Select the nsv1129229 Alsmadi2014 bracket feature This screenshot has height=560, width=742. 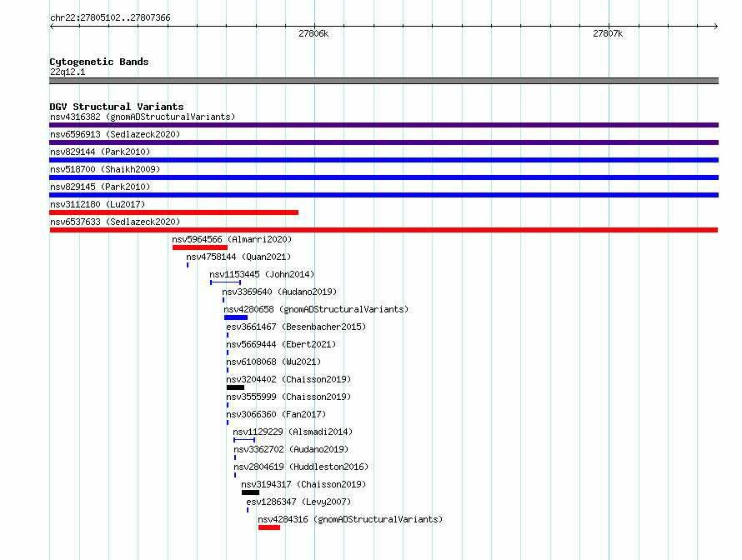244,440
